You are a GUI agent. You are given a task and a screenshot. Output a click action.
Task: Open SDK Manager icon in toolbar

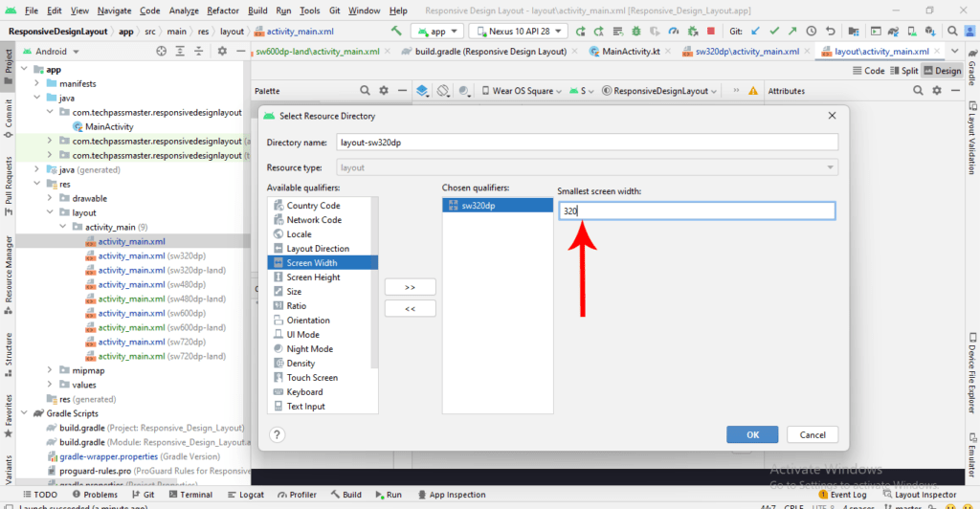(x=930, y=31)
